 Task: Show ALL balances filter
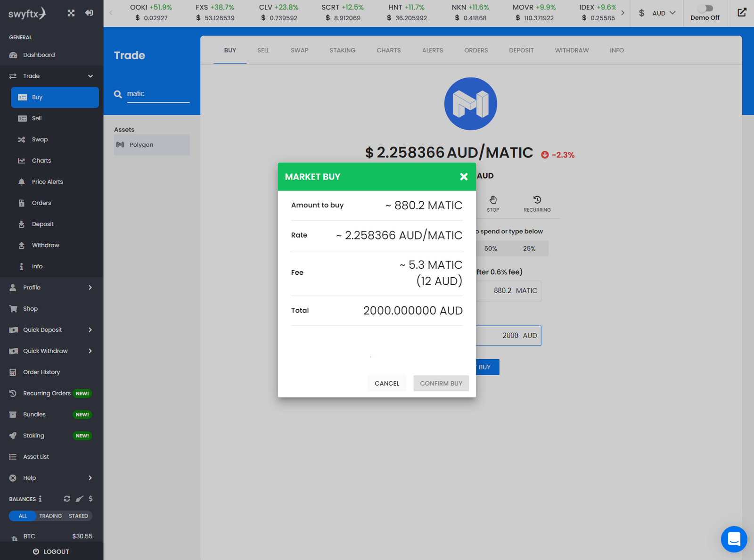click(23, 516)
